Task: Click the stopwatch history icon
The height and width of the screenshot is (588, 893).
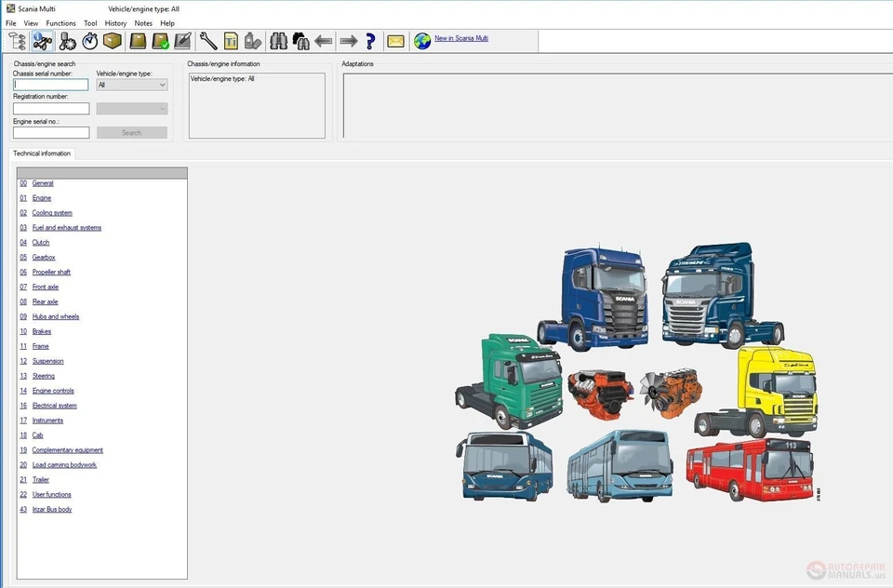Action: 88,41
